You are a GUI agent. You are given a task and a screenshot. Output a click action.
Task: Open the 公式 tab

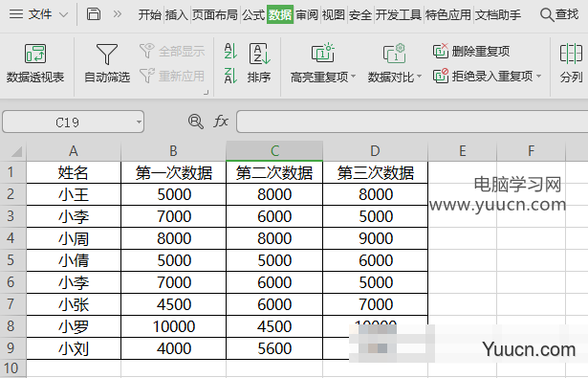(253, 15)
